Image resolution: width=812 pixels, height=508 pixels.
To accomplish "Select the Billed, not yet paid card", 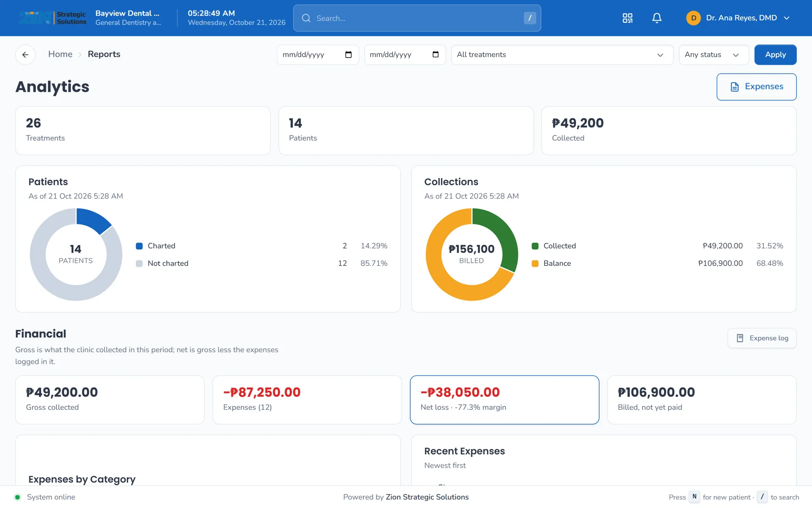I will (702, 400).
